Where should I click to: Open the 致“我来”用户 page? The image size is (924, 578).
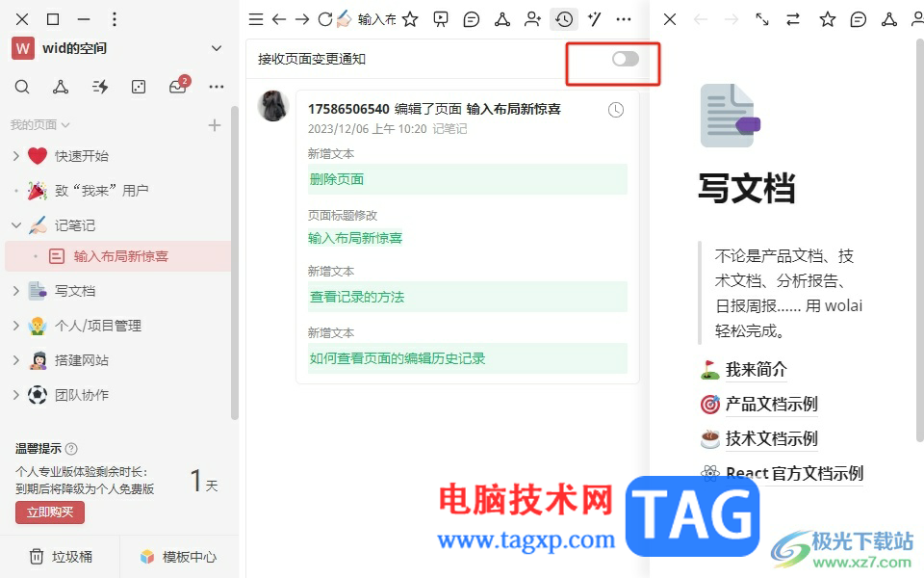pyautogui.click(x=101, y=191)
